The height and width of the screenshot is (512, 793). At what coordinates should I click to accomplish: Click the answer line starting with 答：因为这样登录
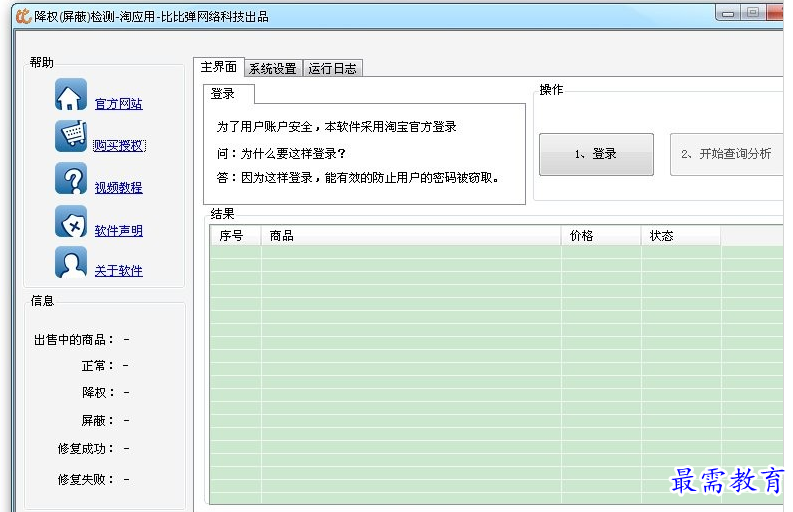[x=358, y=178]
